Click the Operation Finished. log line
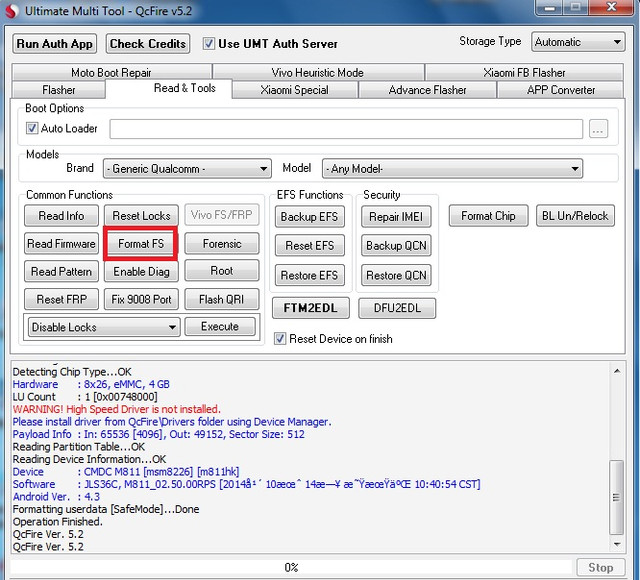 click(58, 522)
